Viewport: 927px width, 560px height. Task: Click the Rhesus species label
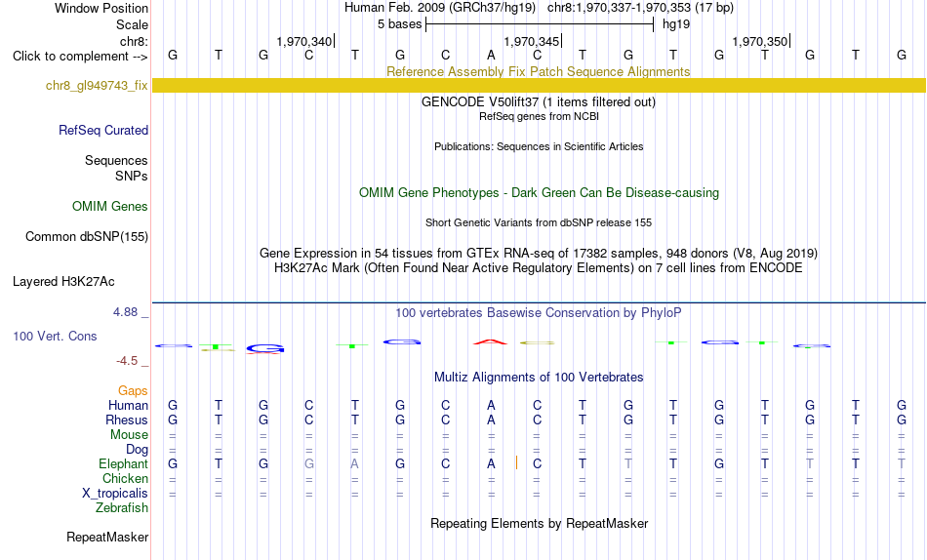pos(127,420)
